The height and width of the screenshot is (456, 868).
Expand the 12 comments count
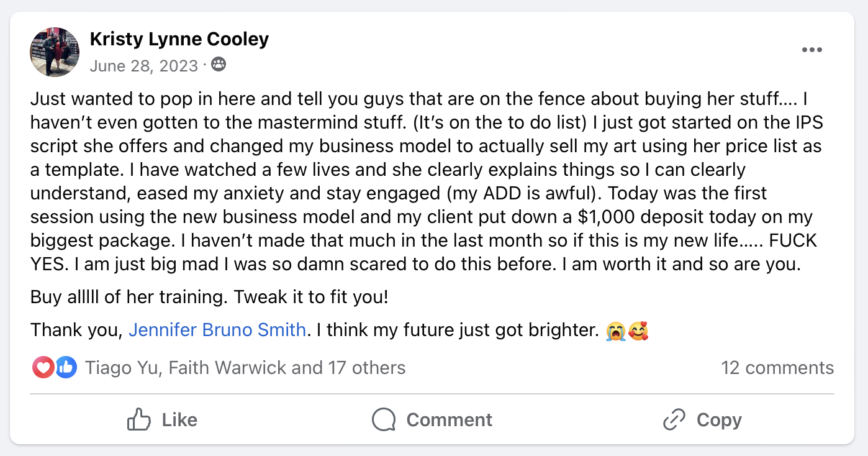777,368
